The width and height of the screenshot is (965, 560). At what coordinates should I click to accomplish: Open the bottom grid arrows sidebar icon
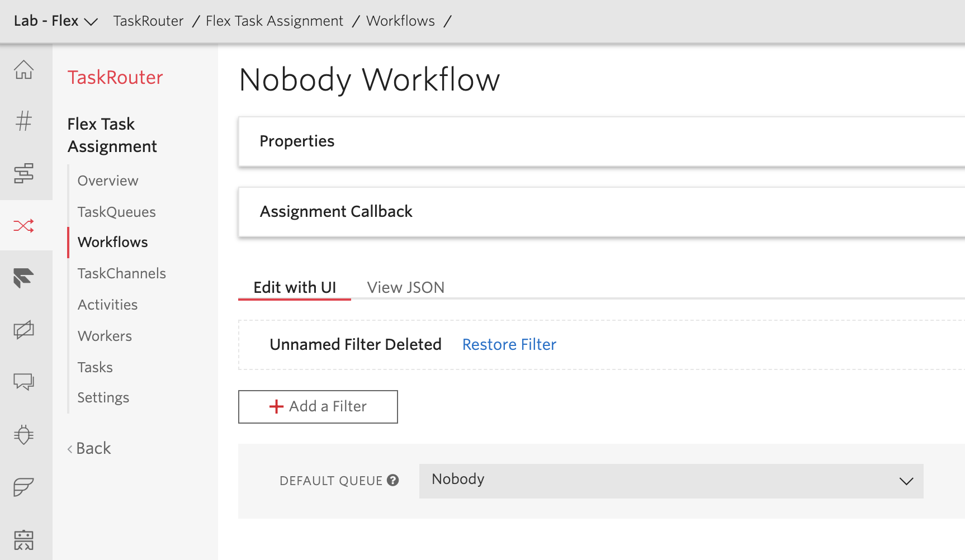coord(23,540)
